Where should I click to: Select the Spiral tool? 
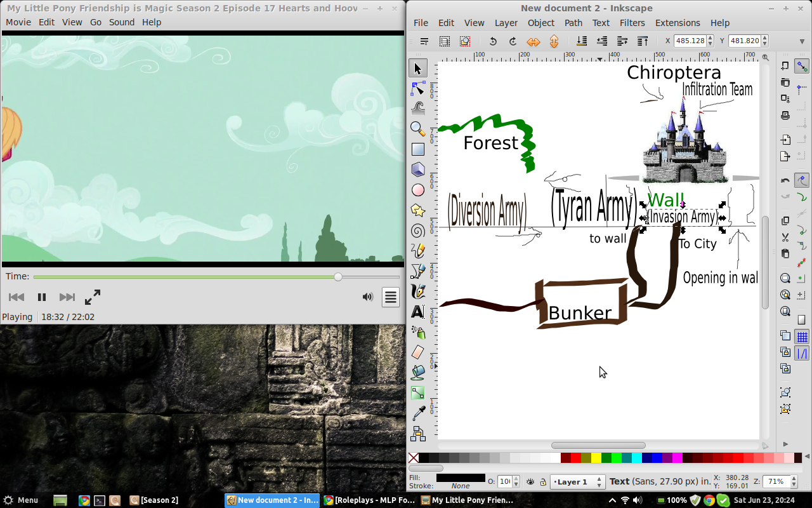point(418,231)
